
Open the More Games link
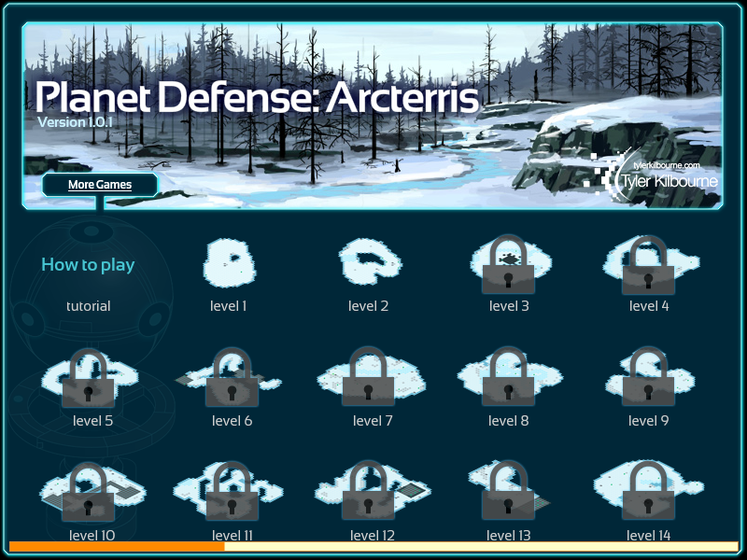(x=100, y=184)
